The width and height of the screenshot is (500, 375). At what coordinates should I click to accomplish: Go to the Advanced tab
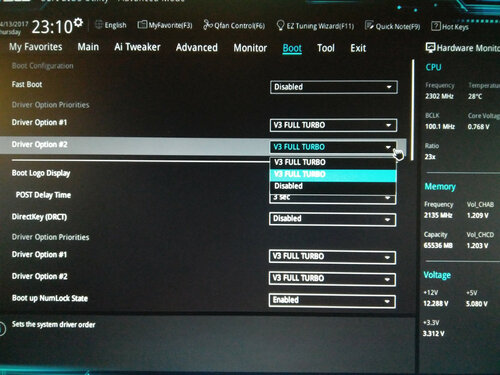(x=197, y=47)
